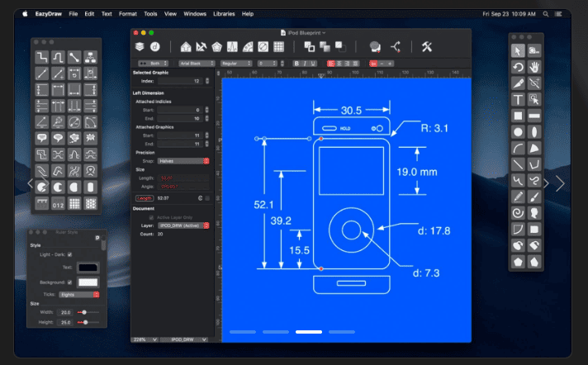This screenshot has height=365, width=588.
Task: Select the Hand pan tool
Action: [534, 67]
